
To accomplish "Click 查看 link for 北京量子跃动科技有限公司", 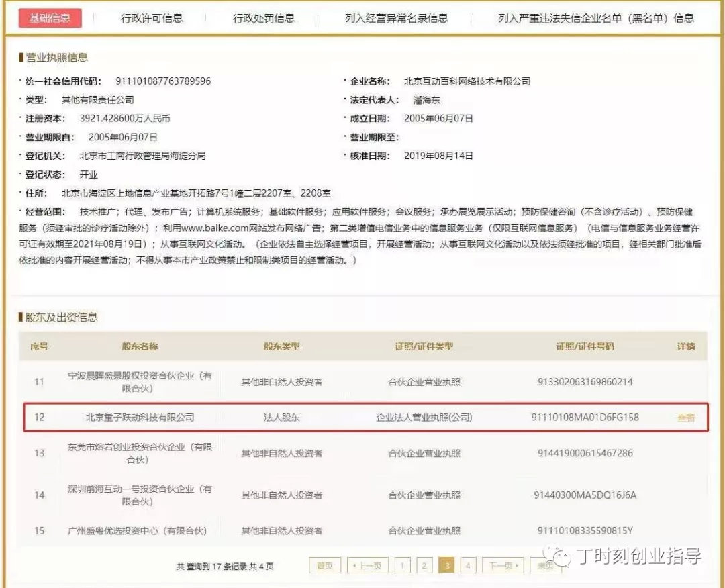I will 685,418.
